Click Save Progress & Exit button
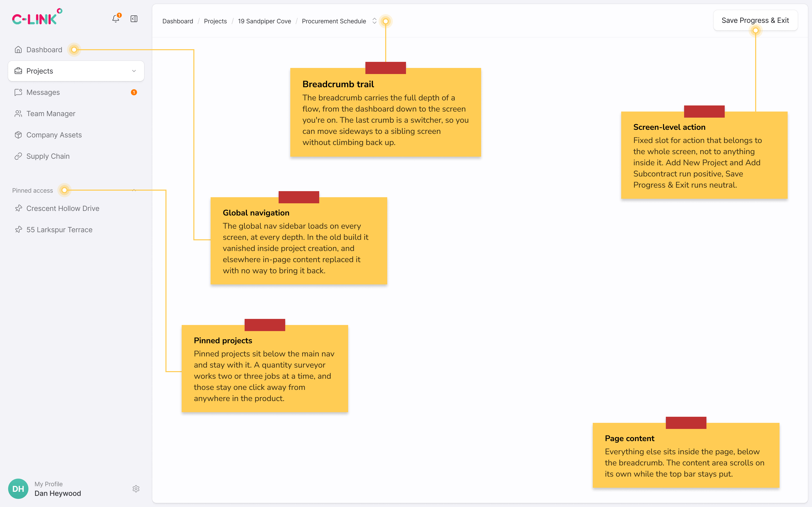The image size is (812, 507). pyautogui.click(x=755, y=21)
